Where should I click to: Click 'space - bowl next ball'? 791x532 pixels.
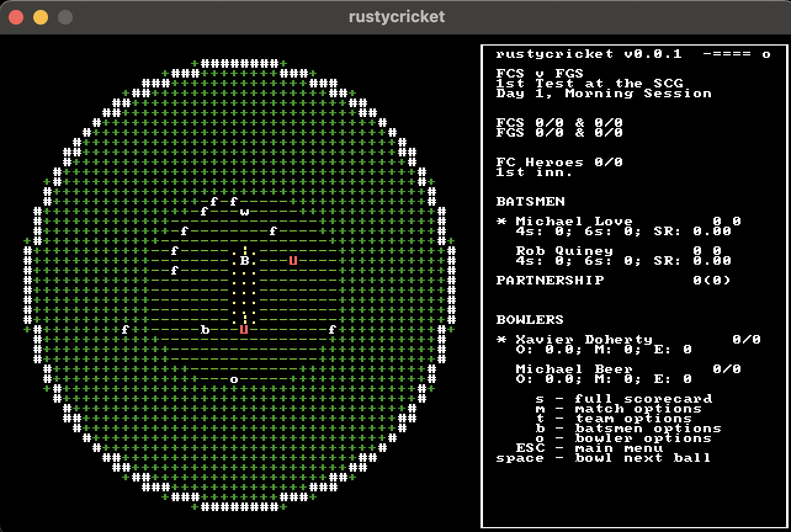(x=604, y=458)
